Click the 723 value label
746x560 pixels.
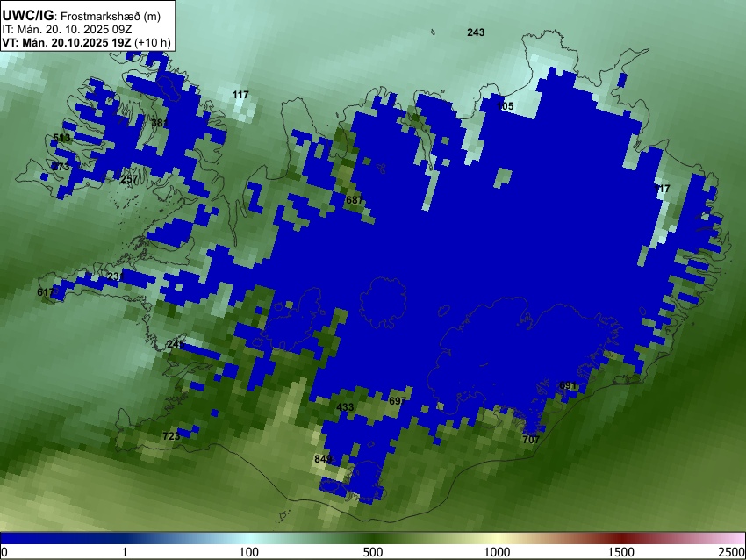click(x=171, y=436)
